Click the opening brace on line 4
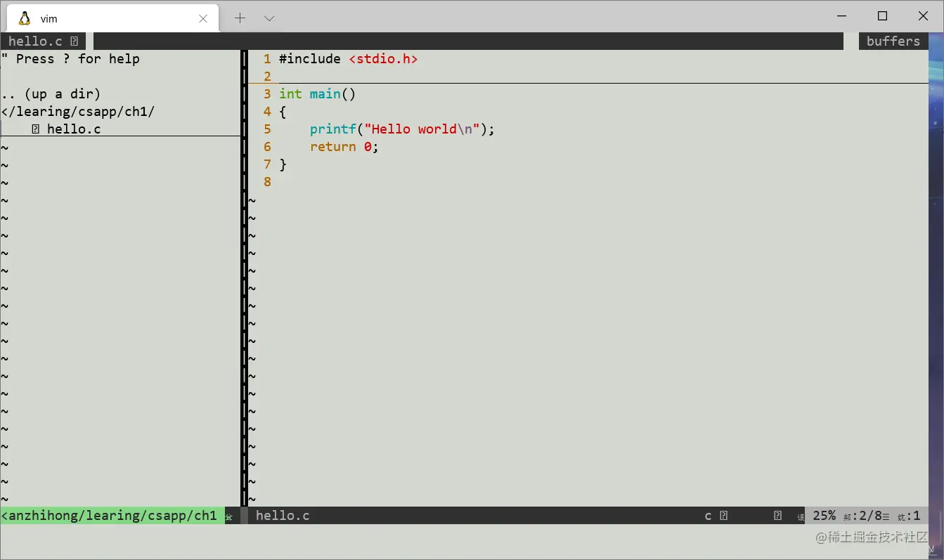 283,112
